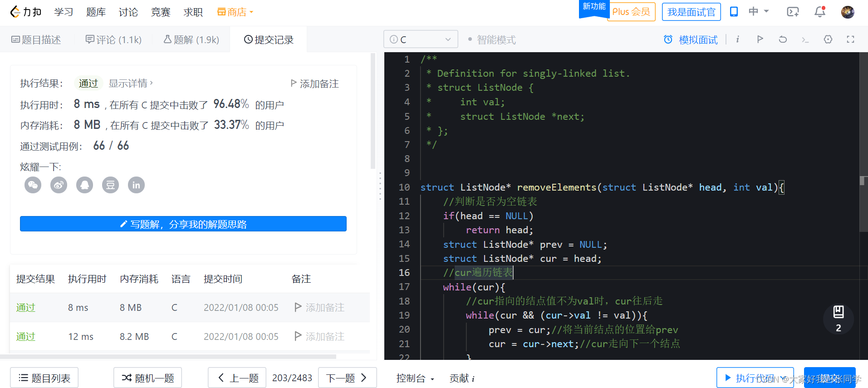Share result via Douban icon
The height and width of the screenshot is (388, 868).
tap(110, 185)
